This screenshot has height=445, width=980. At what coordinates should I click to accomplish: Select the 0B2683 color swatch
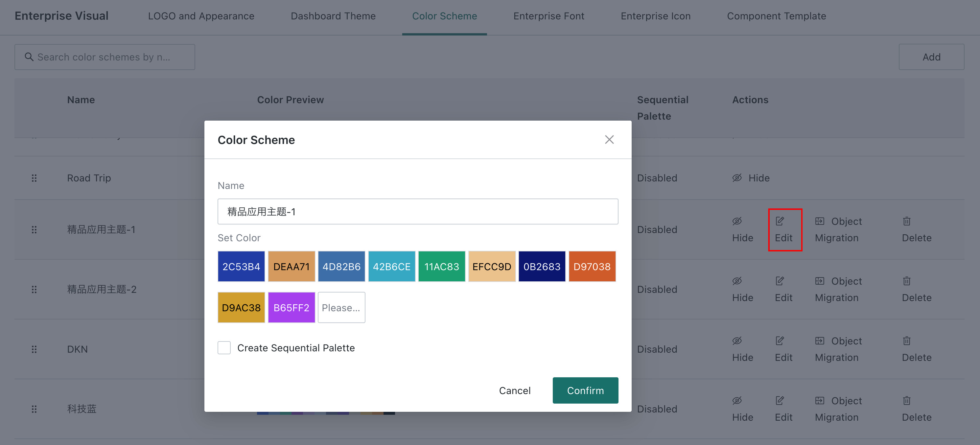tap(542, 266)
